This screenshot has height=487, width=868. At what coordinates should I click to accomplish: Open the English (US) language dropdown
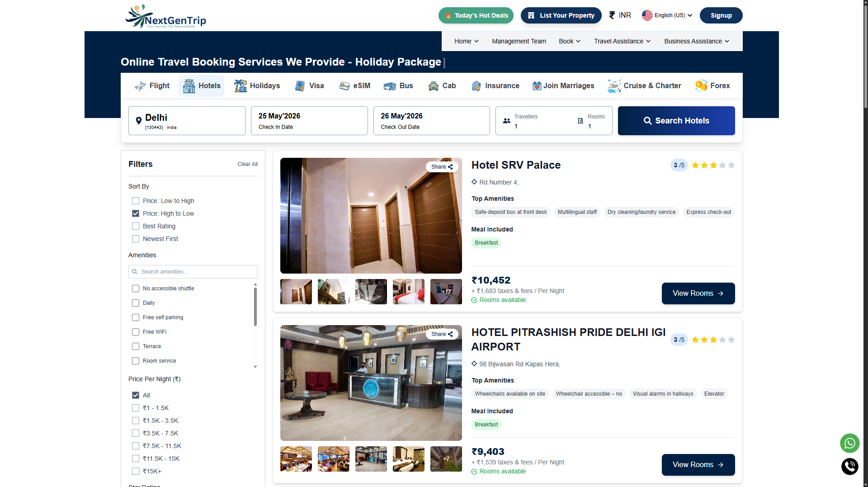tap(667, 15)
